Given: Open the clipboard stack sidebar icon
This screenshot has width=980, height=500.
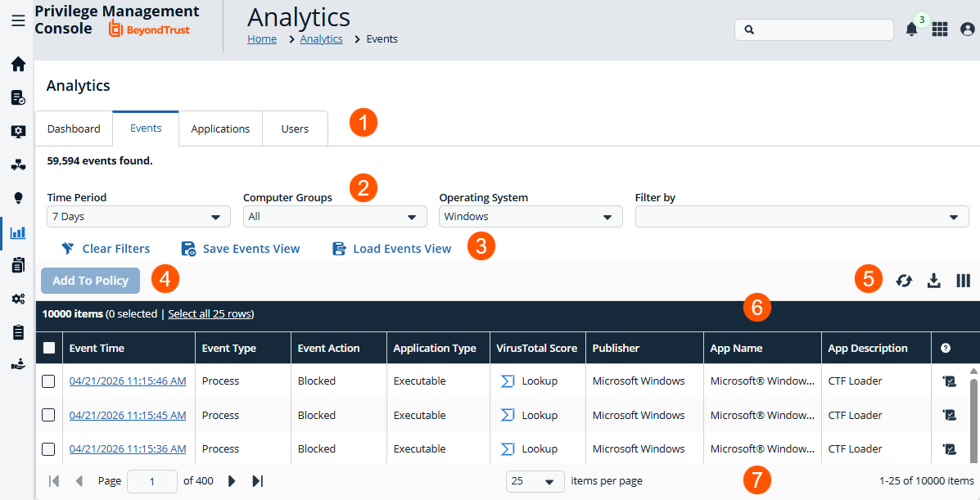Looking at the screenshot, I should tap(18, 265).
